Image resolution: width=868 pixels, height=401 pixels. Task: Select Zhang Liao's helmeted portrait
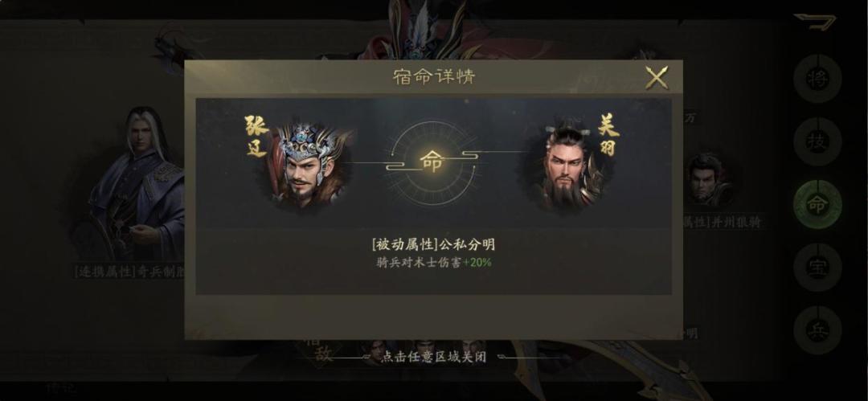[x=307, y=164]
